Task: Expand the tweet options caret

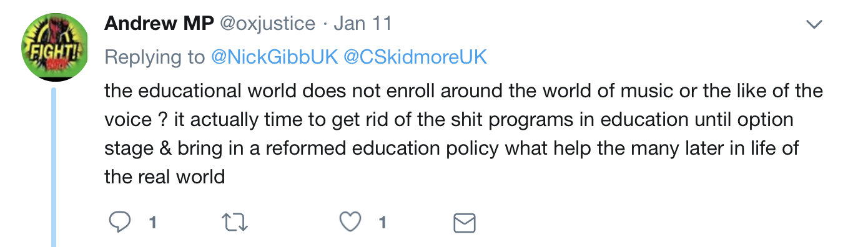Action: click(814, 25)
